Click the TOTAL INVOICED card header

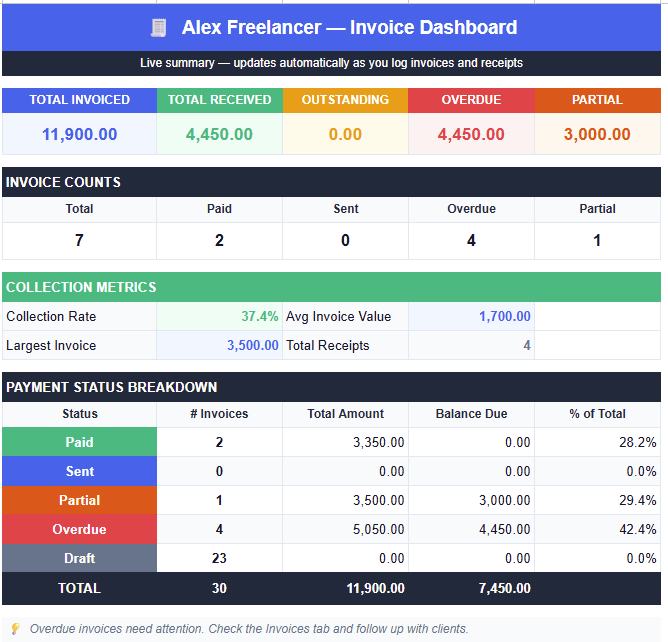[79, 100]
